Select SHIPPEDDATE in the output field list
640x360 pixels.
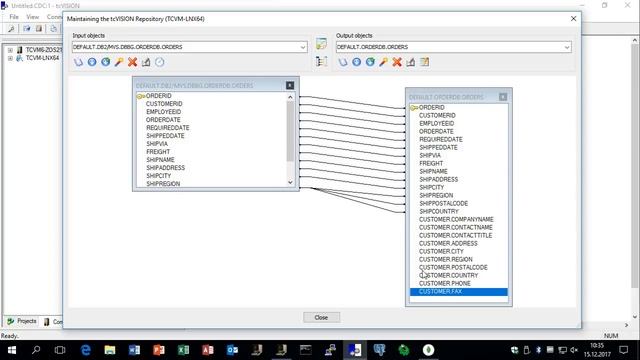pos(438,147)
